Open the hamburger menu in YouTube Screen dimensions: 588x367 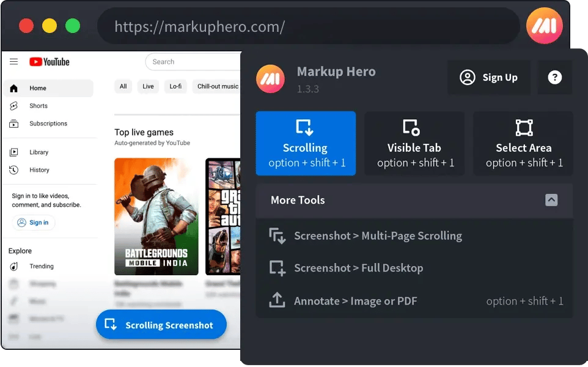pos(13,61)
